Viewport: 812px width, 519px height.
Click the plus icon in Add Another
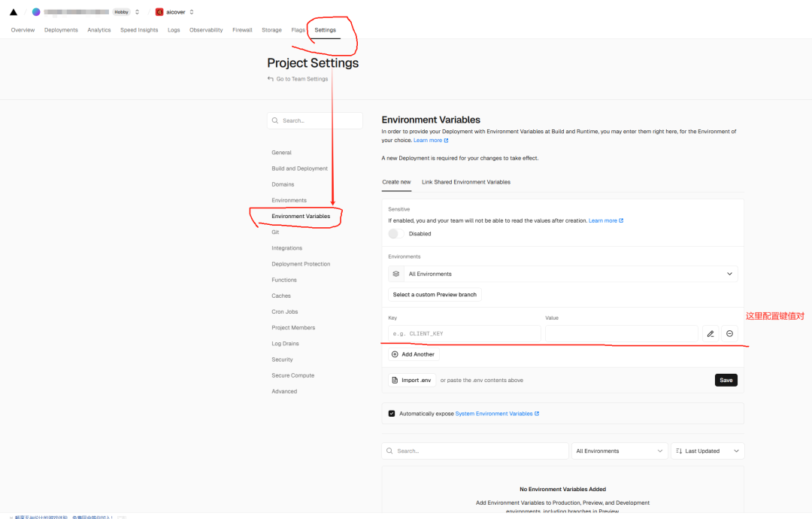click(x=395, y=354)
